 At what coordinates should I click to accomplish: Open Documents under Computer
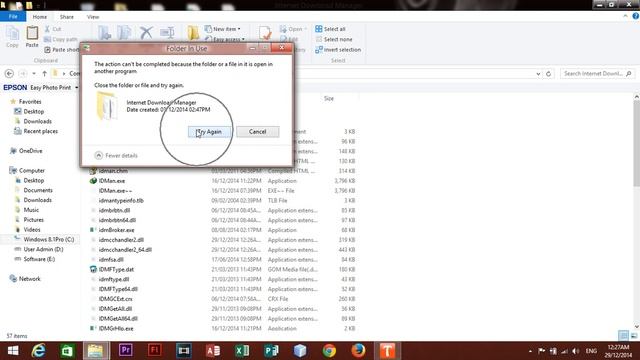point(38,190)
